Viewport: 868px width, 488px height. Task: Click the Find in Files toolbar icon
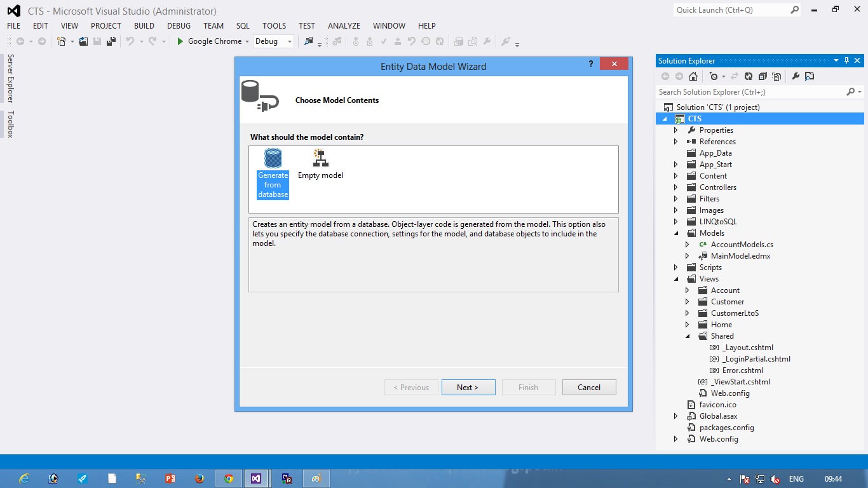pos(309,41)
